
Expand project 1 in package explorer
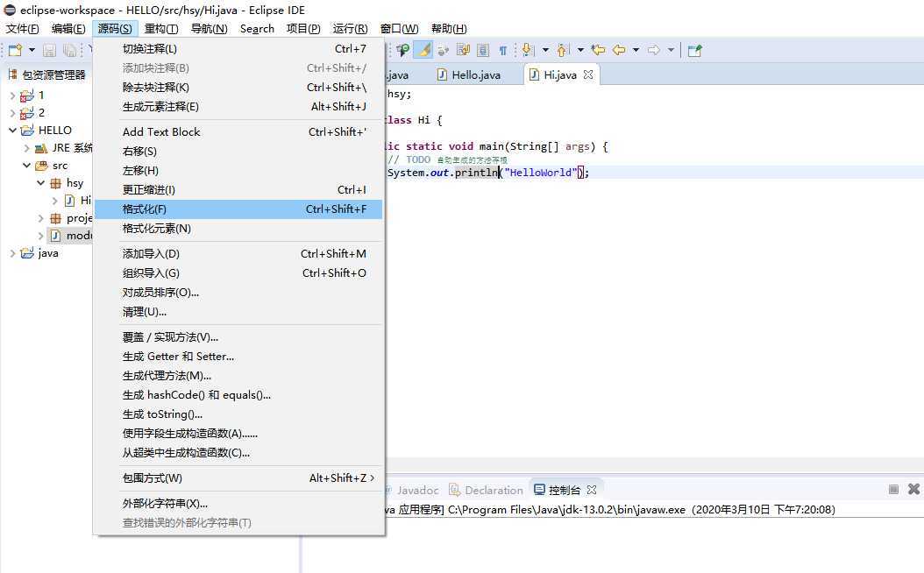[12, 95]
